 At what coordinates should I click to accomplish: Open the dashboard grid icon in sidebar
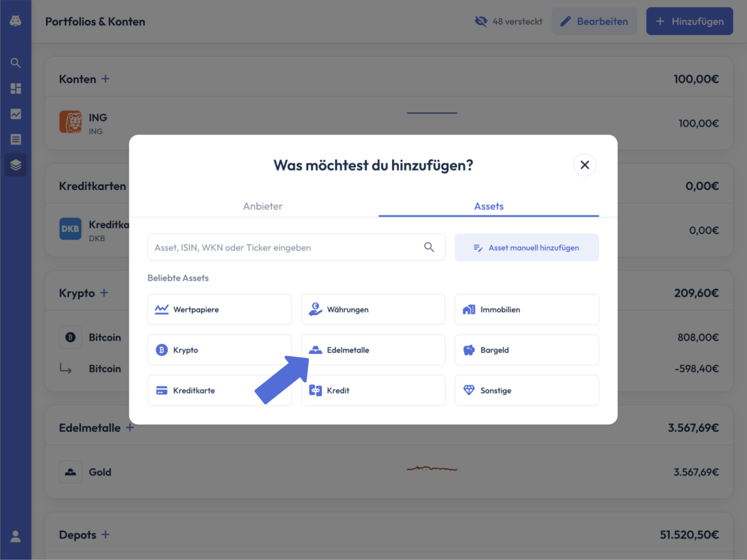(16, 89)
